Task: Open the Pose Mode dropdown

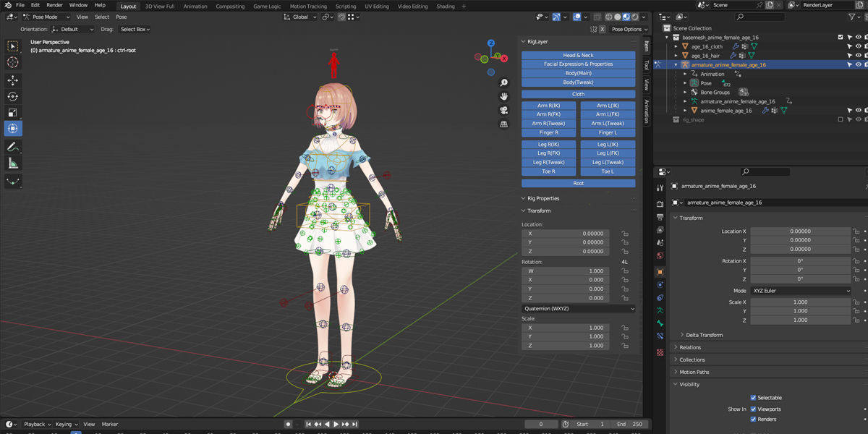Action: pyautogui.click(x=46, y=17)
